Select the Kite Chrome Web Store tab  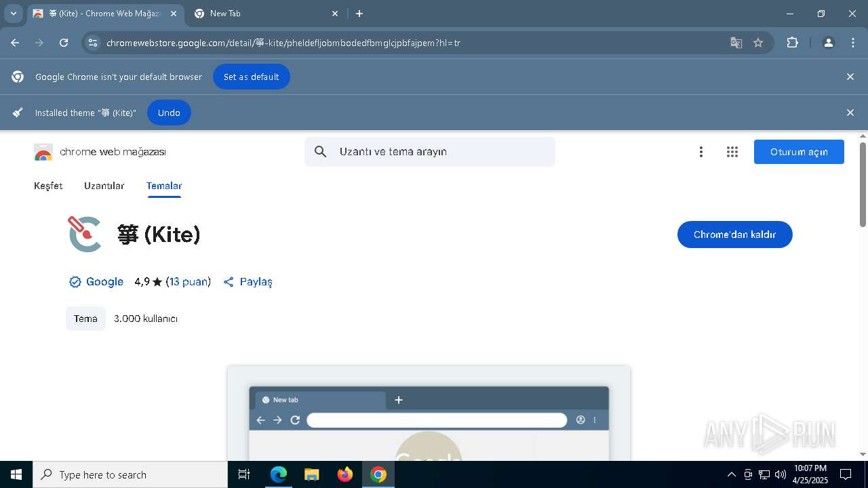105,14
